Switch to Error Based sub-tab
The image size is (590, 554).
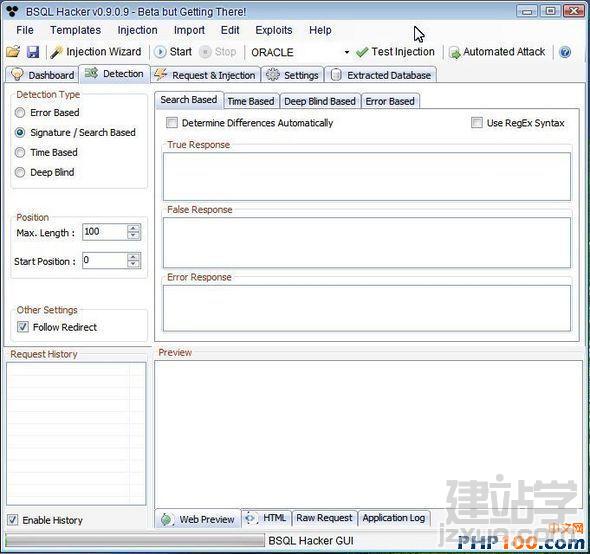[390, 101]
